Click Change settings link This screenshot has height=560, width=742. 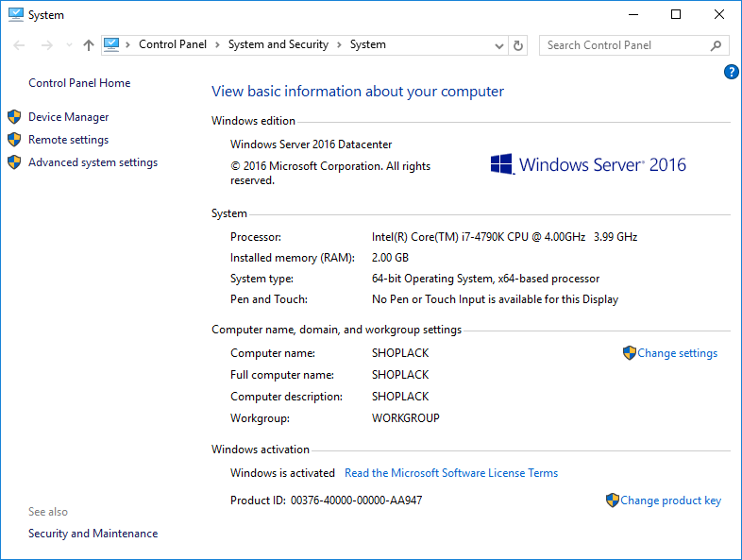(x=677, y=353)
